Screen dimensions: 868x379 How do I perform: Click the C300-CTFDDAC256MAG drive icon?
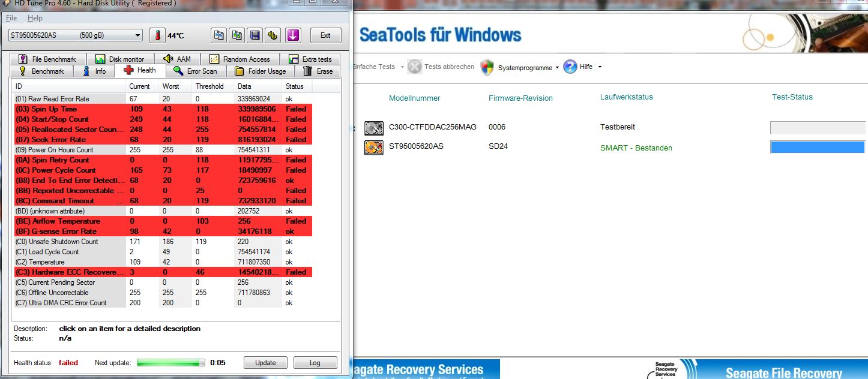tap(374, 128)
